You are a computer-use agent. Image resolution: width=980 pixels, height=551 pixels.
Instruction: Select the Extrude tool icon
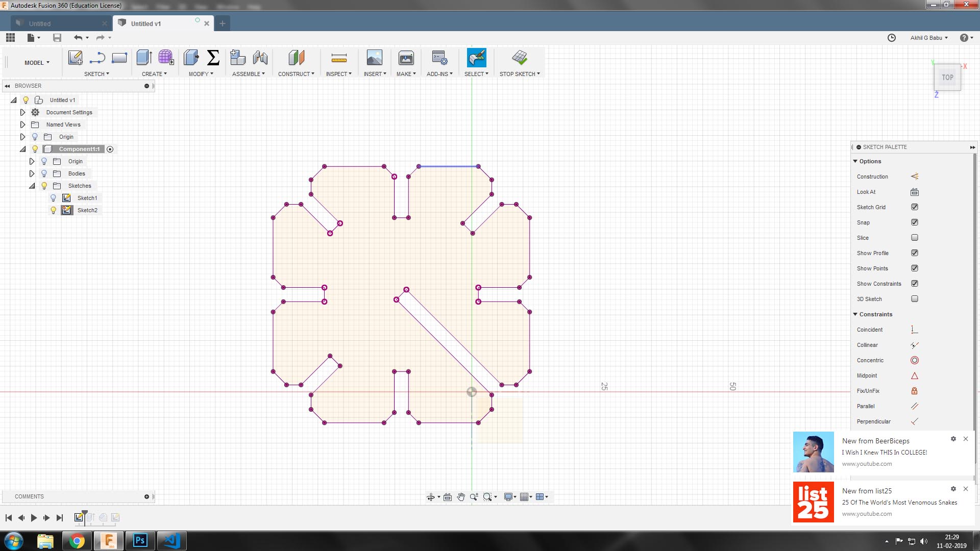pos(144,58)
